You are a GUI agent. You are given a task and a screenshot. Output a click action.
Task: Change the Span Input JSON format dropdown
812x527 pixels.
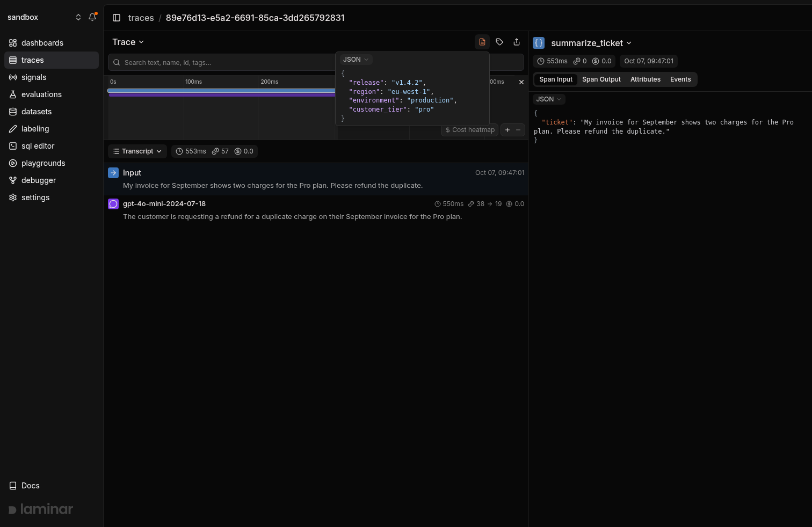[549, 99]
